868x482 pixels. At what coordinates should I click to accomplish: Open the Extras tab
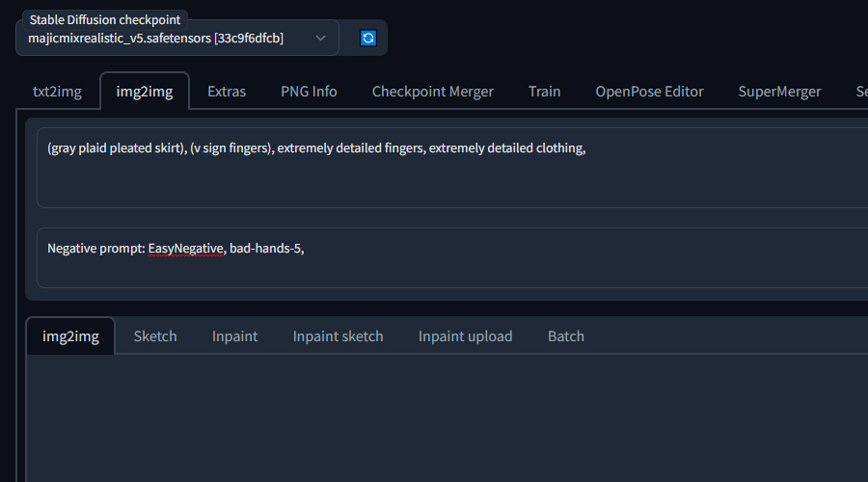click(227, 92)
